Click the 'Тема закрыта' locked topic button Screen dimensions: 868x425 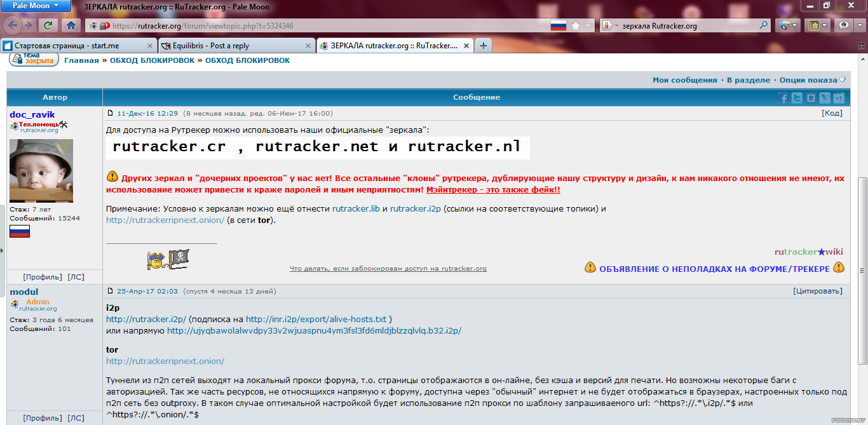(x=34, y=60)
